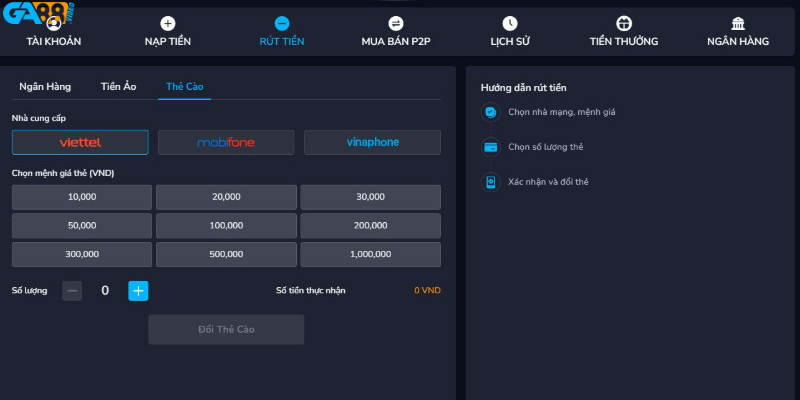Open the LỊCH SỬ menu label
Viewport: 800px width, 400px height.
tap(510, 42)
